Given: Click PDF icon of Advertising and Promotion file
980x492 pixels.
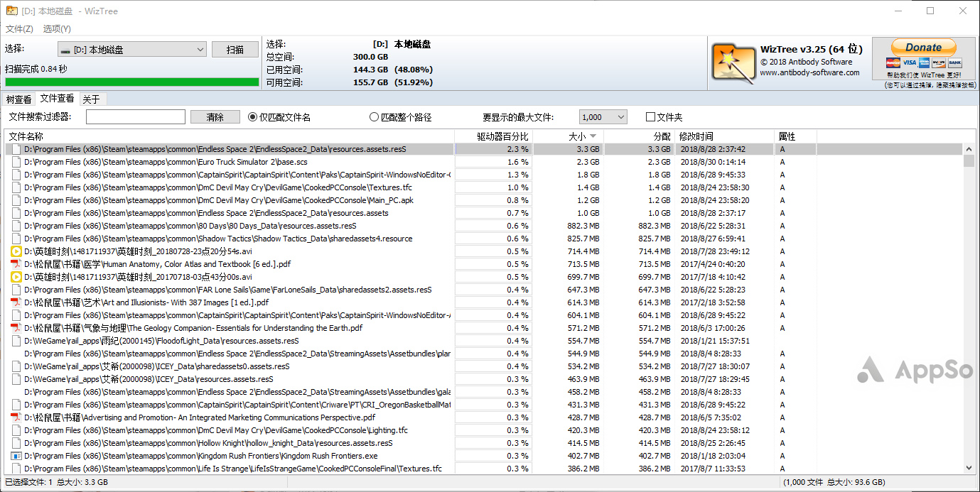Looking at the screenshot, I should click(16, 417).
